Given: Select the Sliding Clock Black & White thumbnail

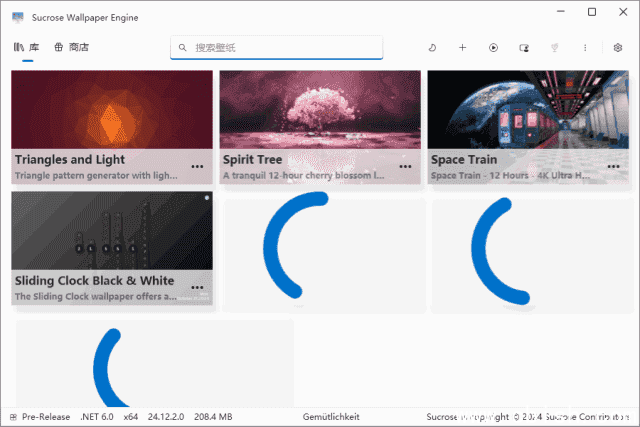Looking at the screenshot, I should [111, 231].
